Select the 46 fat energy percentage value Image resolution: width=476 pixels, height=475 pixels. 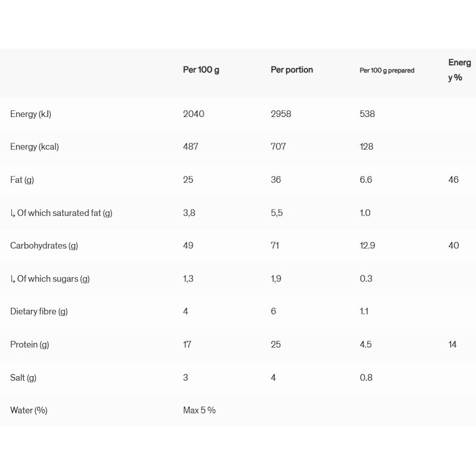point(453,180)
